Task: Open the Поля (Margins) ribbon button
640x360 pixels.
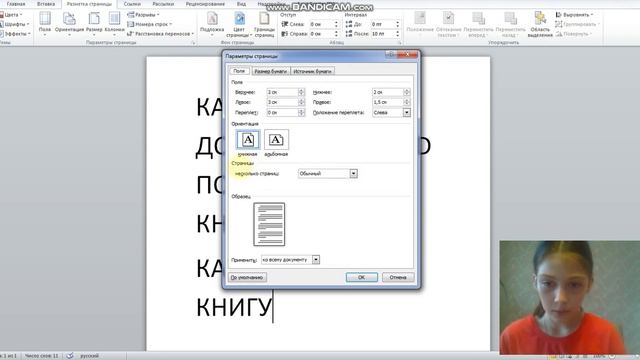Action: [x=44, y=23]
